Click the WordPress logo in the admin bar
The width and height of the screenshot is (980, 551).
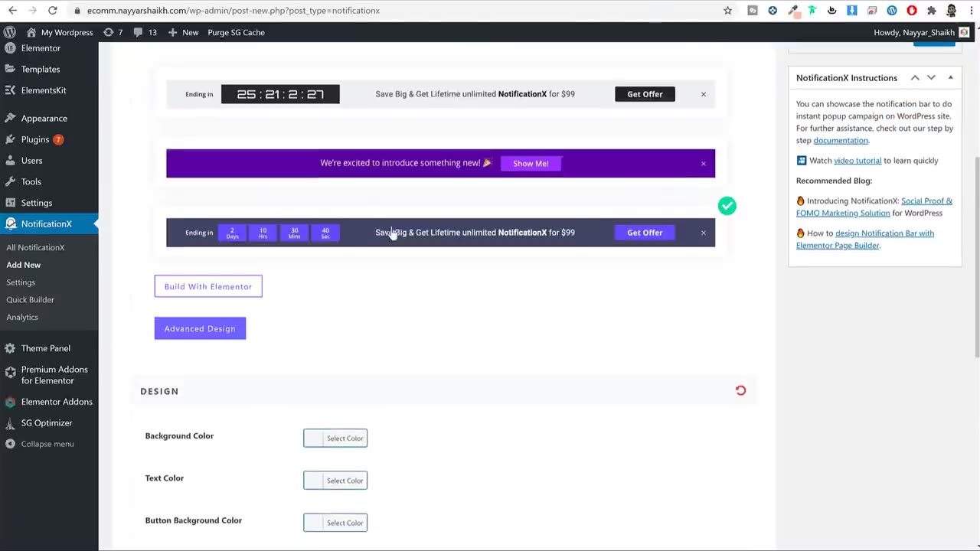pos(10,32)
